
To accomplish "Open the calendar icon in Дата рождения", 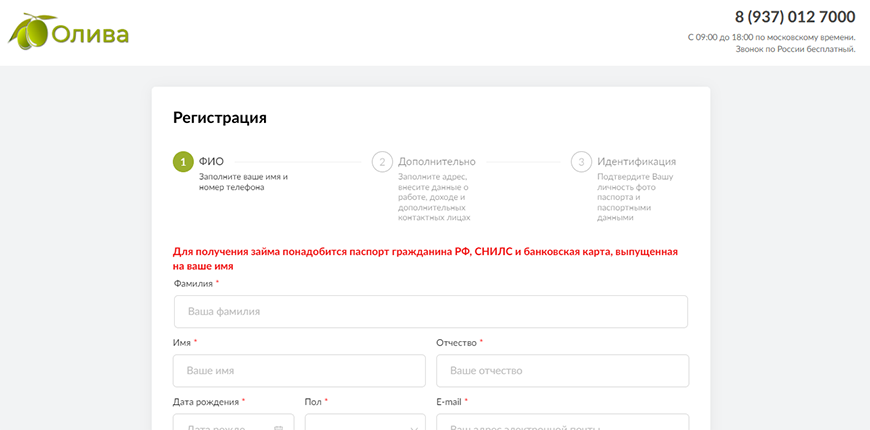I will pos(278,427).
